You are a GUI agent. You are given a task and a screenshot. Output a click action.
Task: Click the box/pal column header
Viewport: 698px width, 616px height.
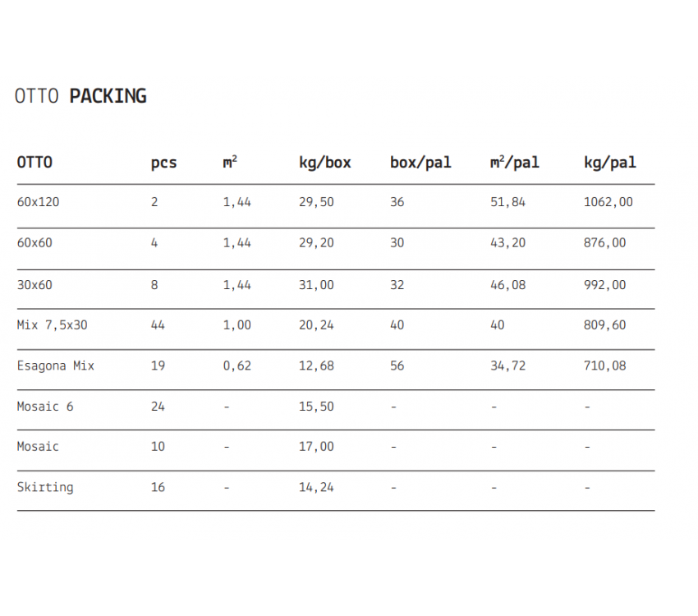420,163
